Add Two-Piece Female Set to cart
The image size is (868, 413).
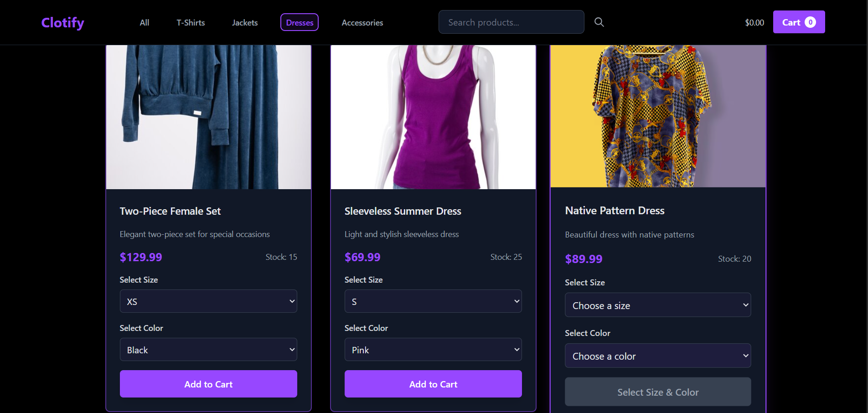tap(208, 384)
